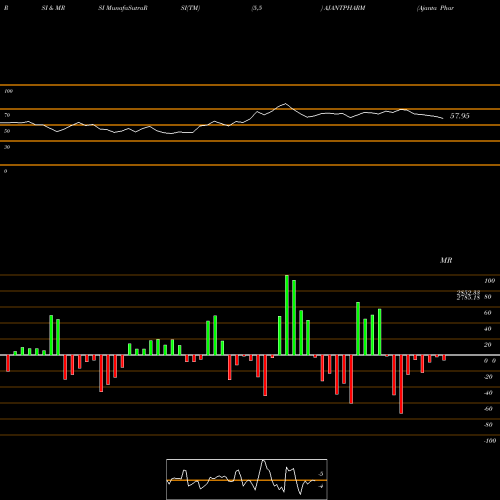
Task: Click the 70 level label on RSI axis
Action: click(7, 115)
